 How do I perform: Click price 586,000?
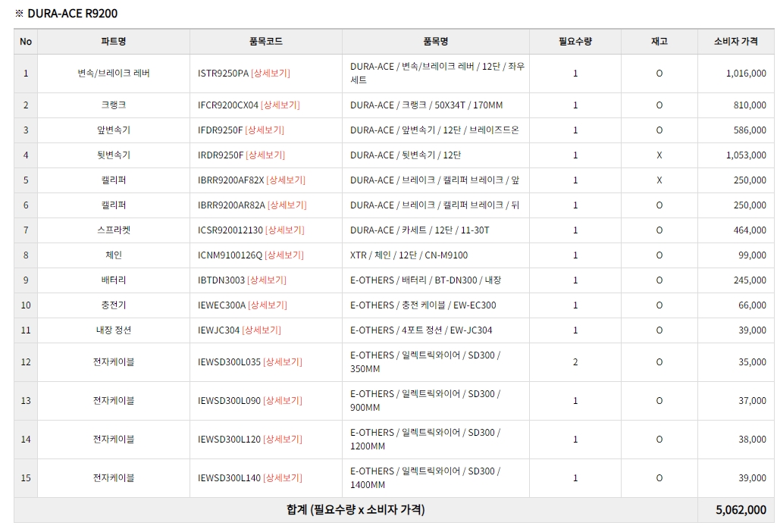coord(750,130)
